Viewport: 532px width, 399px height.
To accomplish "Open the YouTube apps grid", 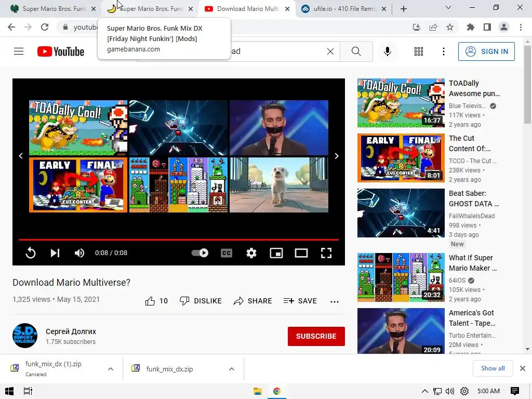I will (x=419, y=51).
